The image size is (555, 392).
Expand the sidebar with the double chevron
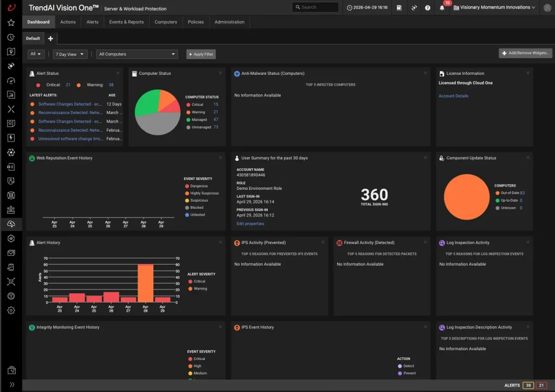point(12,384)
